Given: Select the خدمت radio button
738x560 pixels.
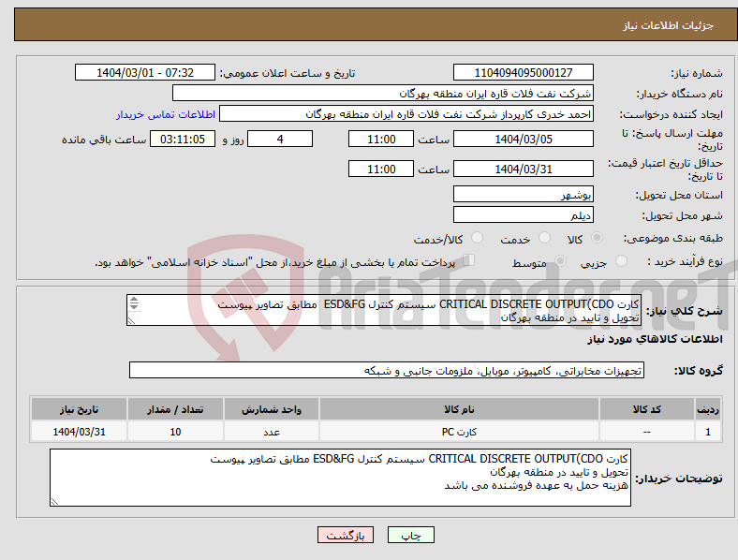Looking at the screenshot, I should click(544, 238).
